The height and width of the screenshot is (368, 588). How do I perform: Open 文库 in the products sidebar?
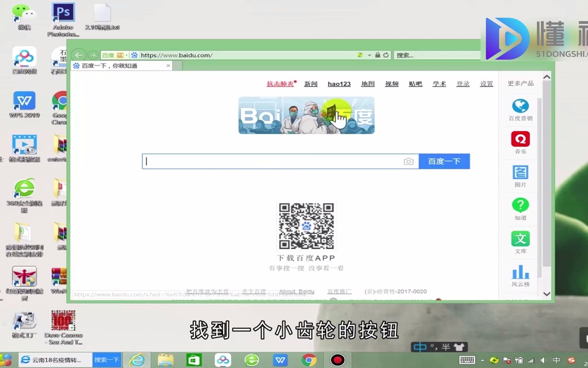(521, 242)
